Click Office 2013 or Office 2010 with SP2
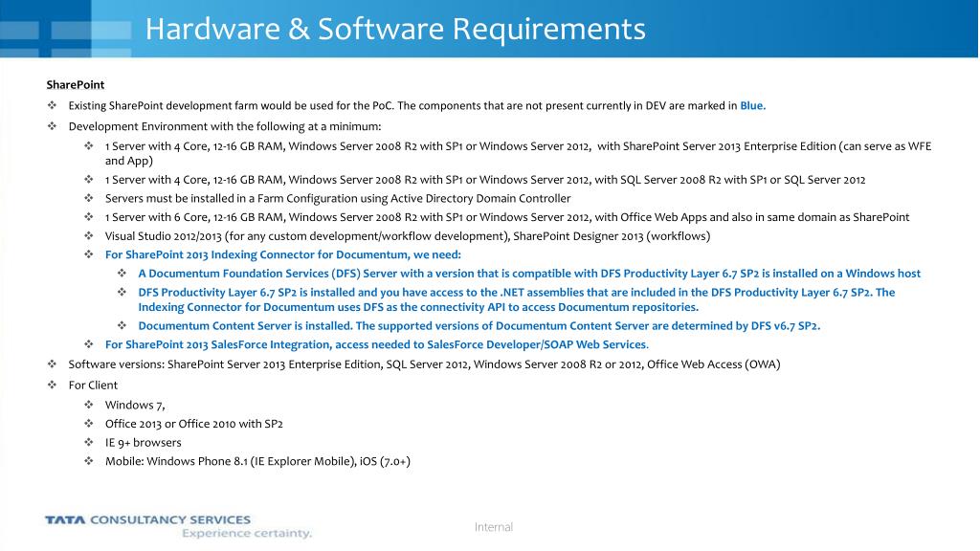This screenshot has width=980, height=551. point(193,424)
